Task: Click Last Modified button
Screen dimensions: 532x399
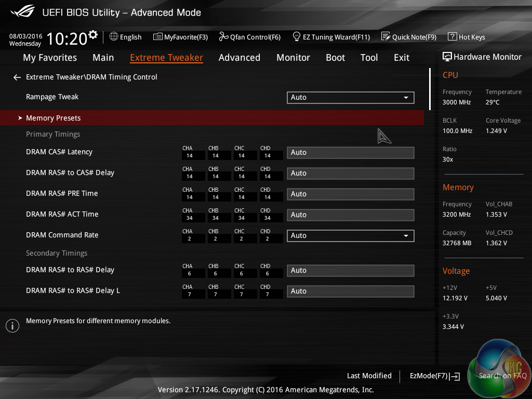Action: [369, 376]
